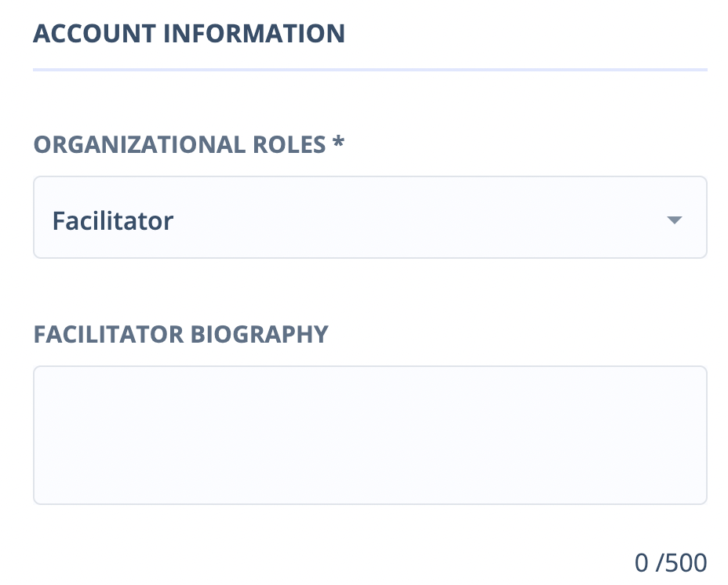This screenshot has height=585, width=728.
Task: Expand the role list showing Facilitator
Action: coord(369,218)
